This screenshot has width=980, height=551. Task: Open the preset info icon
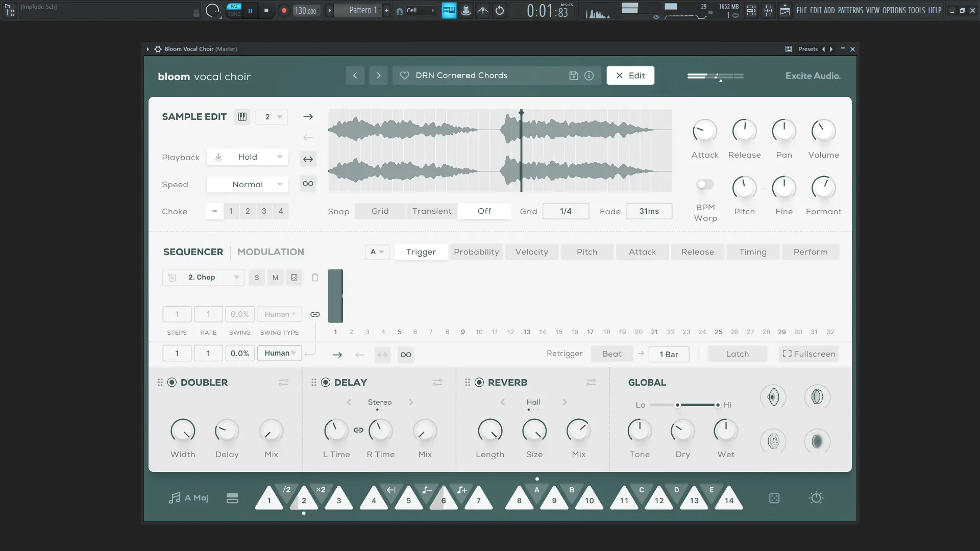[x=589, y=76]
